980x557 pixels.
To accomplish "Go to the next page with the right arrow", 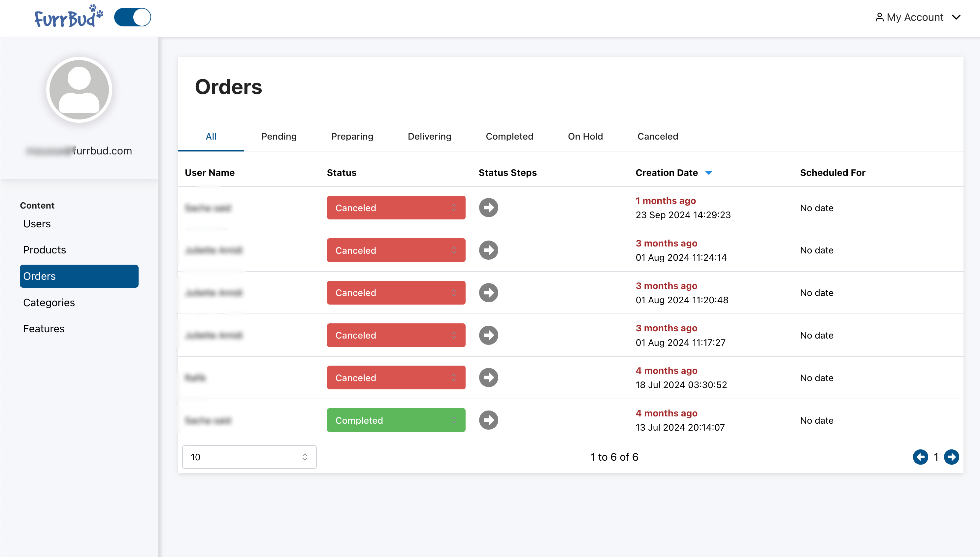I will click(x=951, y=457).
